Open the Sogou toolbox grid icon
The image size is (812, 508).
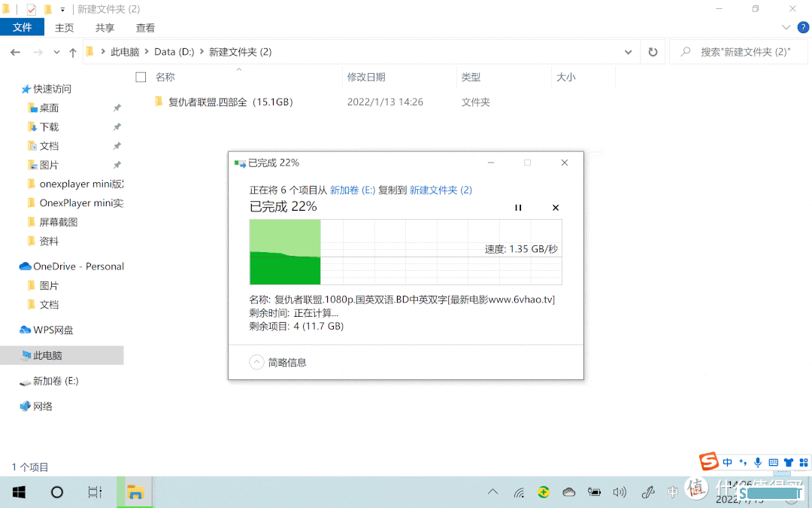[804, 462]
